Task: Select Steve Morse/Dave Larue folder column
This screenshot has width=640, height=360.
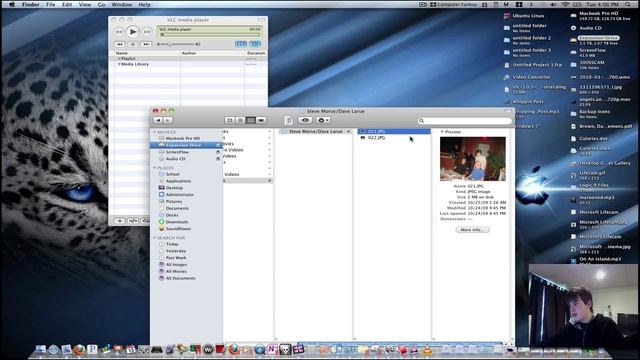Action: coord(315,131)
